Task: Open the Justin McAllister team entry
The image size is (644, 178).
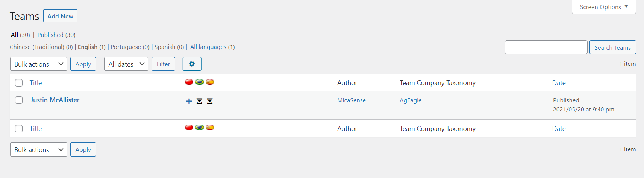Action: (x=55, y=100)
